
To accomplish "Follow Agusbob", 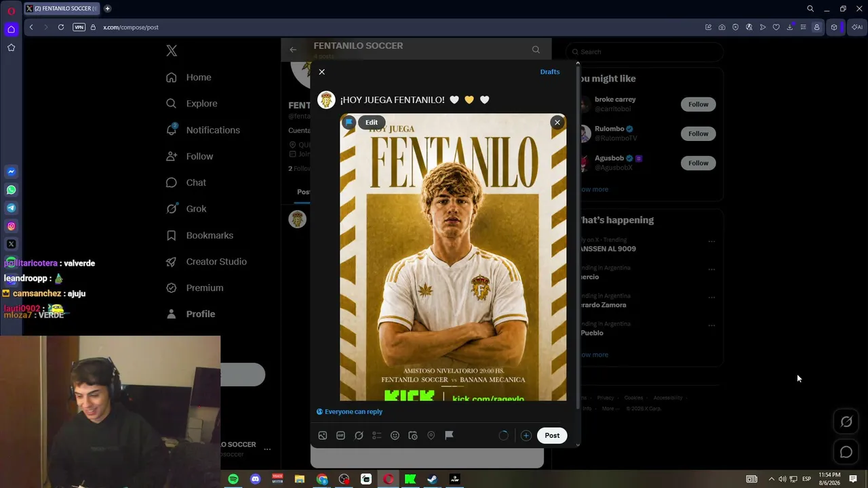I will tap(698, 163).
